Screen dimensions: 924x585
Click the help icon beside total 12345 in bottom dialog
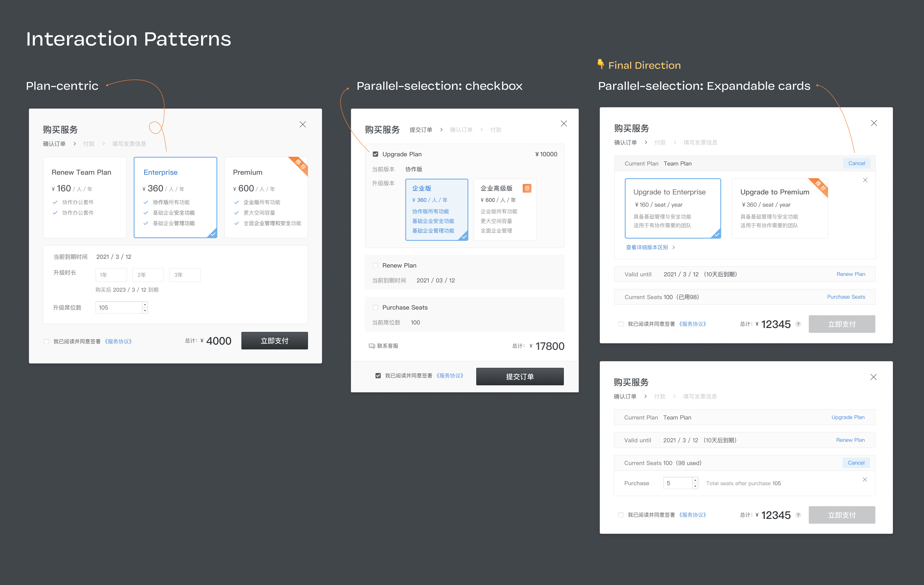tap(798, 515)
